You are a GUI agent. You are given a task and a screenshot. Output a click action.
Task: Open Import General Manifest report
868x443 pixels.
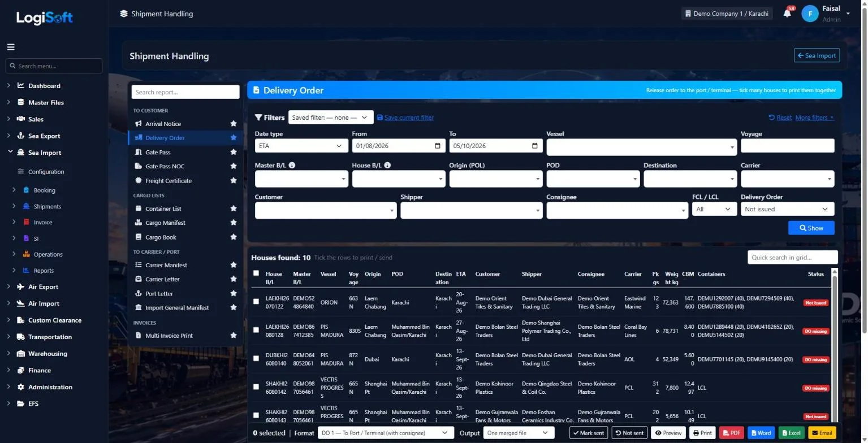(177, 307)
